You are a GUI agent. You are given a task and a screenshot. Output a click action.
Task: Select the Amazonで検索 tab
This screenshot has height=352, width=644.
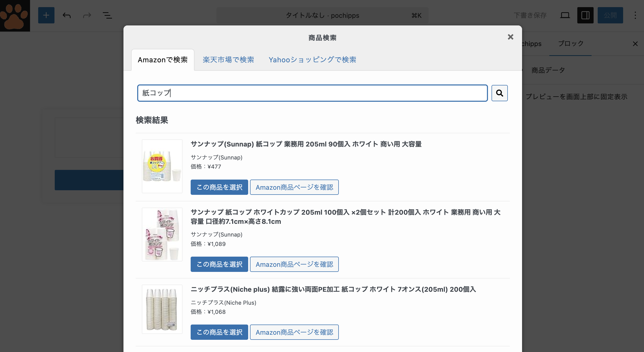click(163, 60)
